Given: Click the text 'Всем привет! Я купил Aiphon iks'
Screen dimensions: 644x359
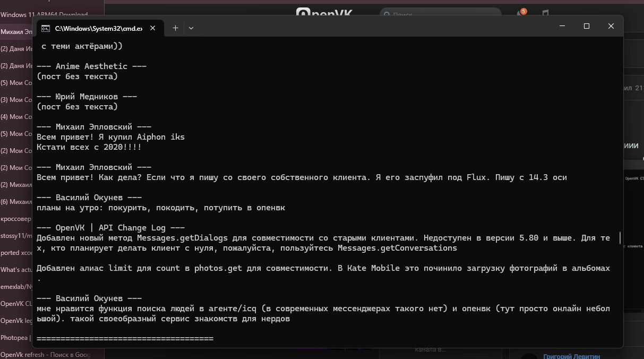Looking at the screenshot, I should point(110,137).
